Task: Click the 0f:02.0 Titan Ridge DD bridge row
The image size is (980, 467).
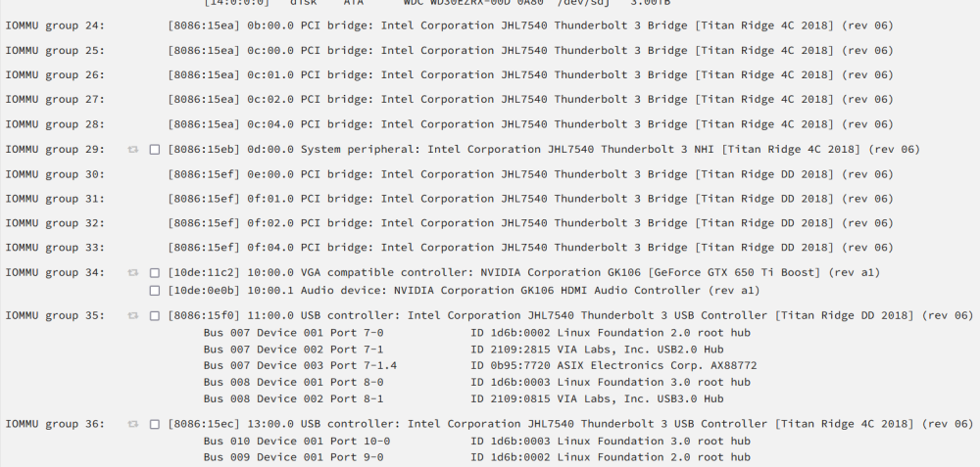Action: 530,223
